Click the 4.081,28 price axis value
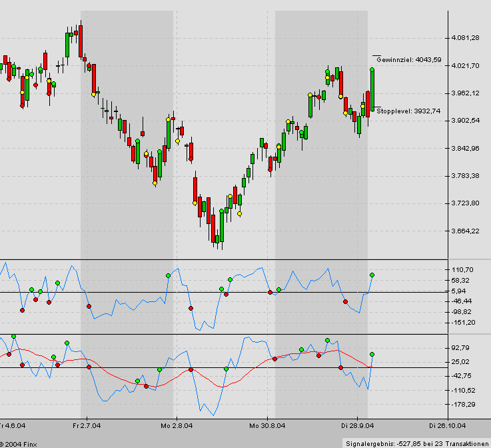Screen dimensions: 491x448 point(465,37)
